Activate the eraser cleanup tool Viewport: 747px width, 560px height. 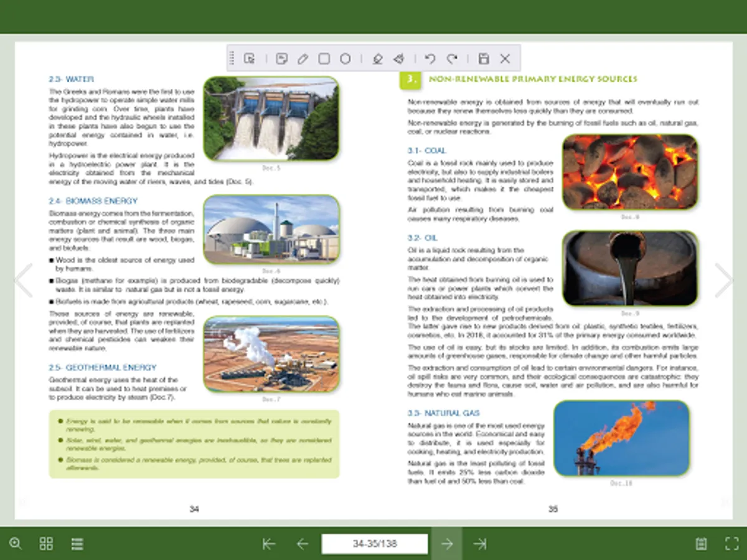(398, 58)
